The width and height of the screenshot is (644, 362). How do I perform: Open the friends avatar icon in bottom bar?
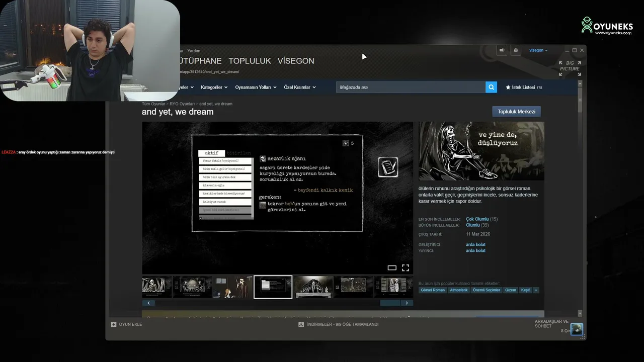coord(577,329)
